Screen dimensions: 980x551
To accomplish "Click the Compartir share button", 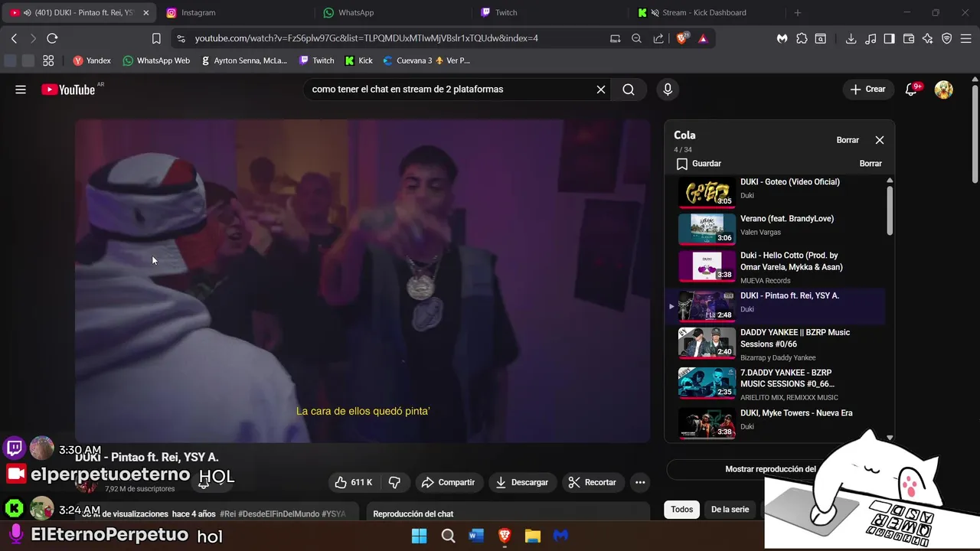I will coord(449,482).
